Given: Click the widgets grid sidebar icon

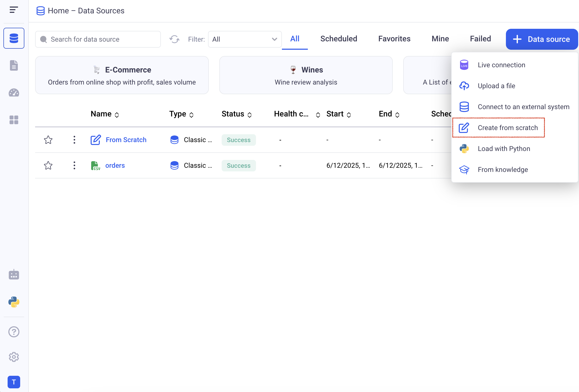Looking at the screenshot, I should pos(14,120).
